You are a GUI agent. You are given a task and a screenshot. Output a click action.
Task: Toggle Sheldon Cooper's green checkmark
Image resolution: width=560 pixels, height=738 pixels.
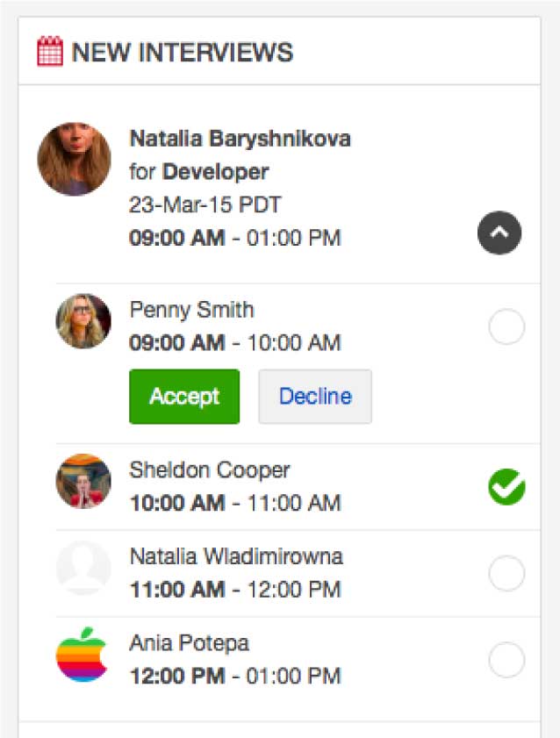pyautogui.click(x=506, y=487)
